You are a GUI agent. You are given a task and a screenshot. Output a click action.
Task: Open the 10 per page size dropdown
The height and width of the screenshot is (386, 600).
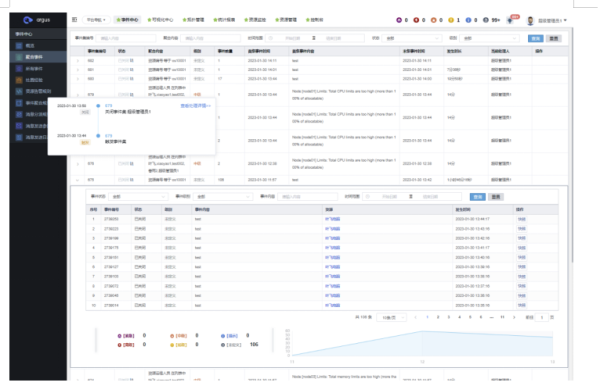tap(391, 318)
